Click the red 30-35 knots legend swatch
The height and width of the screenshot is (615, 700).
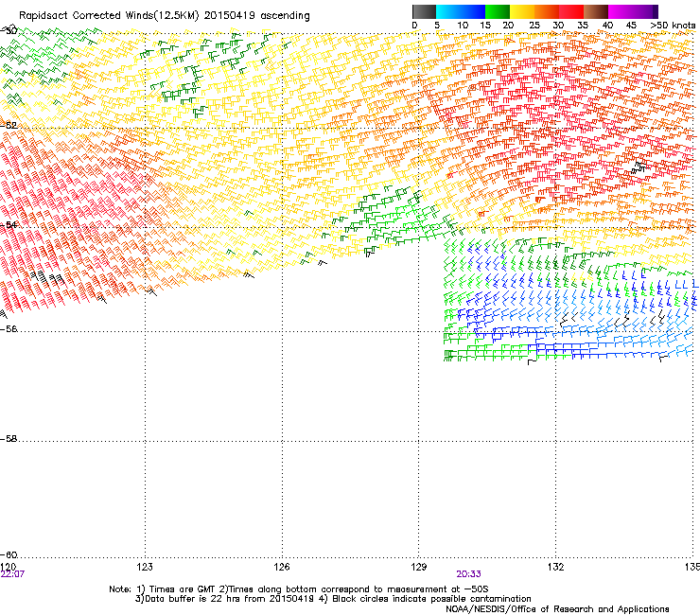[x=571, y=11]
